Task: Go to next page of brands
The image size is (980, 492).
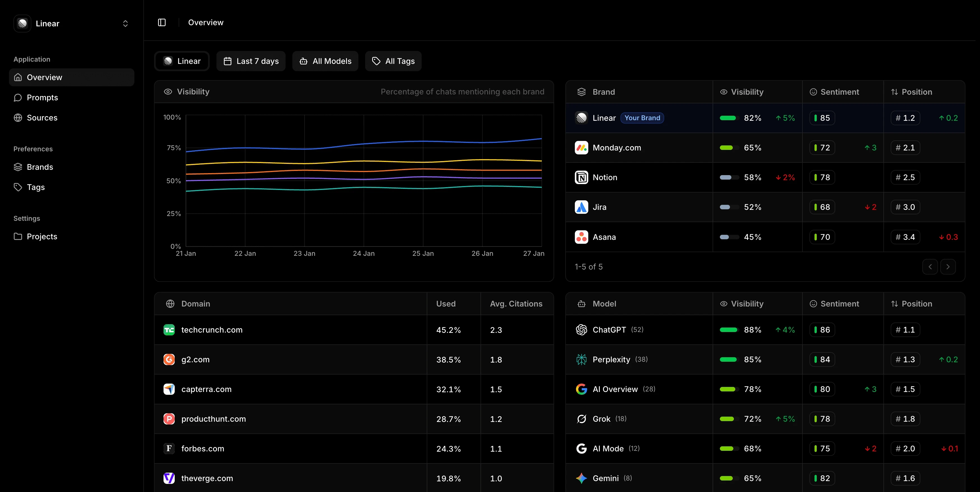Action: (948, 266)
